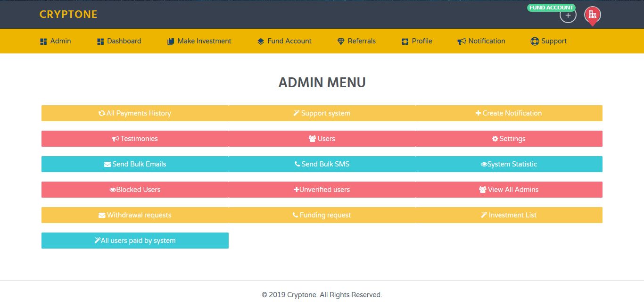Open the Dashboard via its grid icon
The height and width of the screenshot is (308, 644).
(x=100, y=41)
